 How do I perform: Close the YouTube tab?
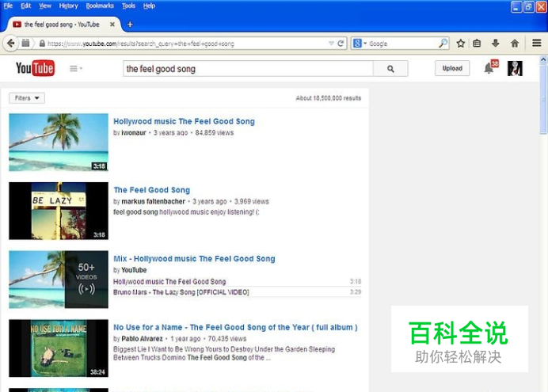112,24
